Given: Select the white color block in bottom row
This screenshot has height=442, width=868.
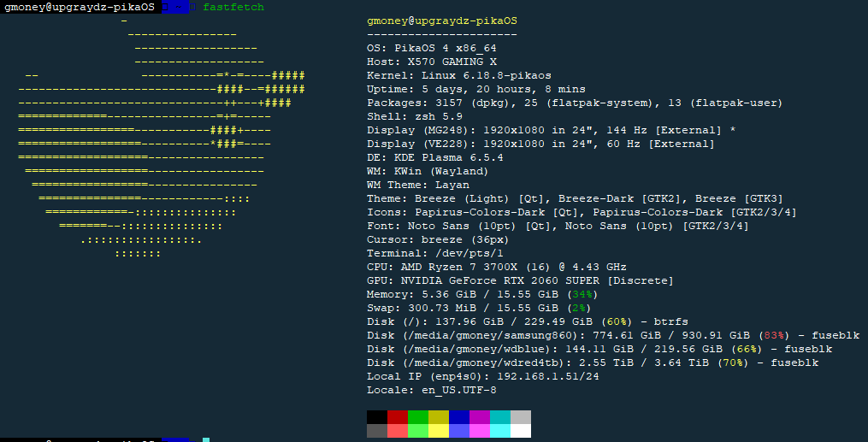Looking at the screenshot, I should pyautogui.click(x=521, y=431).
